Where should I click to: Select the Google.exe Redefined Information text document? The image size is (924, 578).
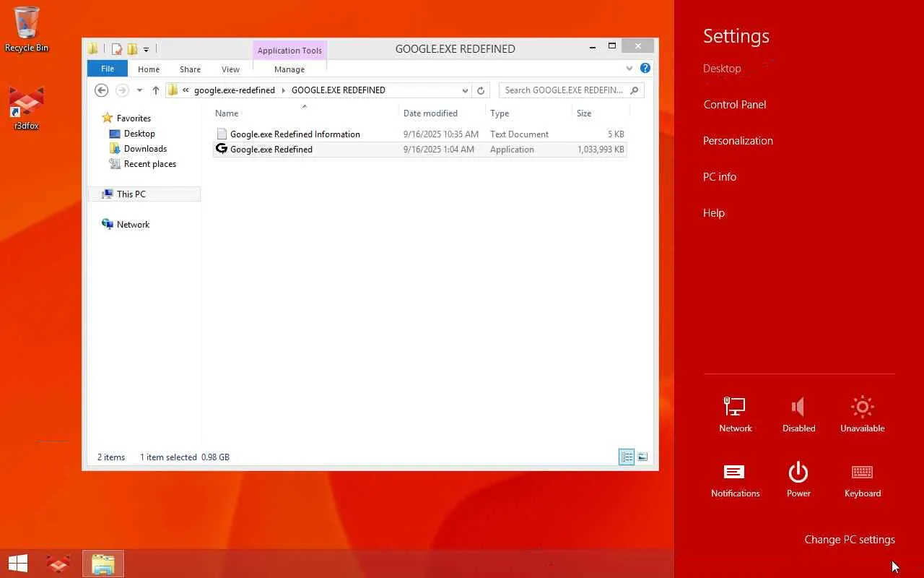pos(419,134)
